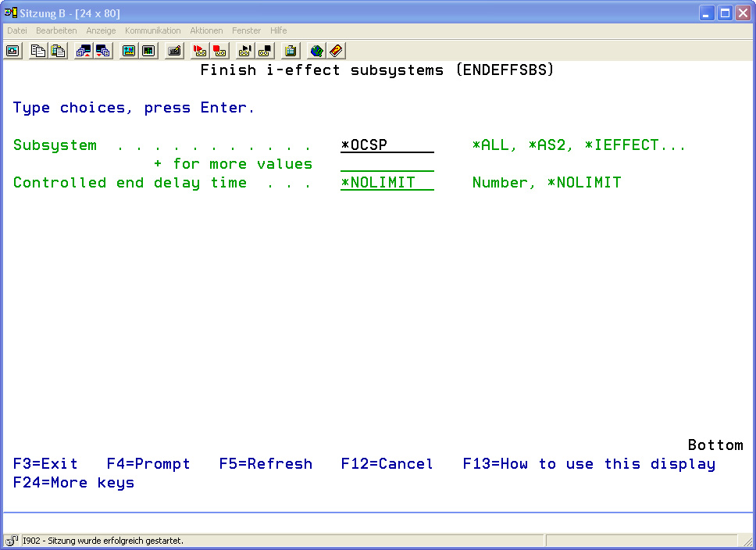Start macro recording with red play icon
The image size is (756, 550).
pos(200,51)
